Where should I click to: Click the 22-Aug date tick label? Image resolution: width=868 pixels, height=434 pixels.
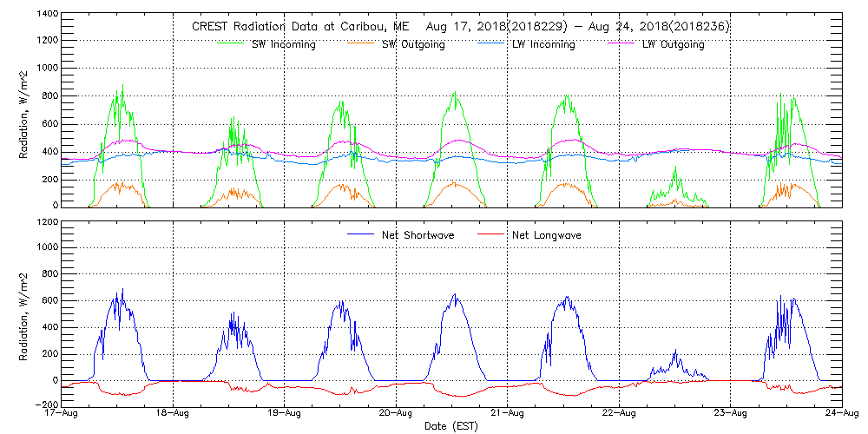click(x=619, y=414)
